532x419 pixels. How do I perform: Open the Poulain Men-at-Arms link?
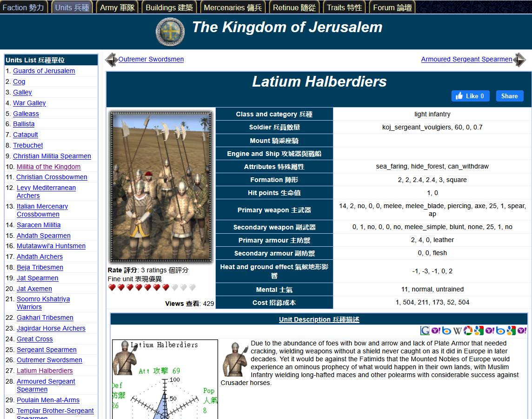pos(48,400)
